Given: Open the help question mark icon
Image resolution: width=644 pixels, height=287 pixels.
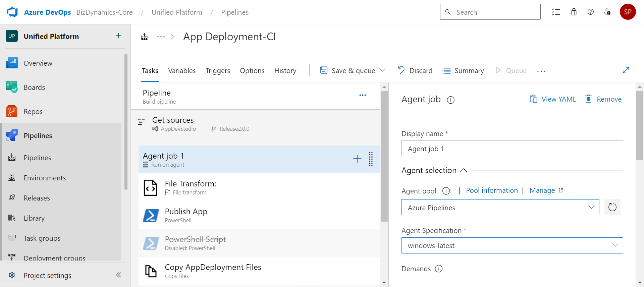Looking at the screenshot, I should 591,12.
